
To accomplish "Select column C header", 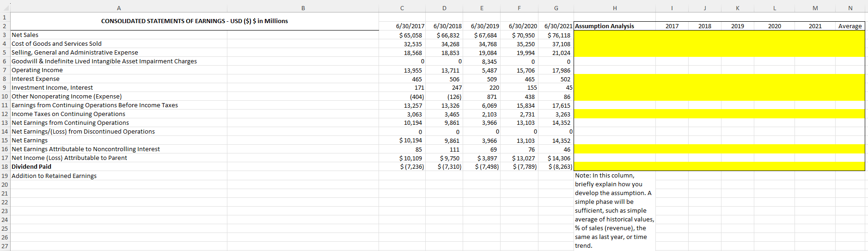I will click(402, 8).
